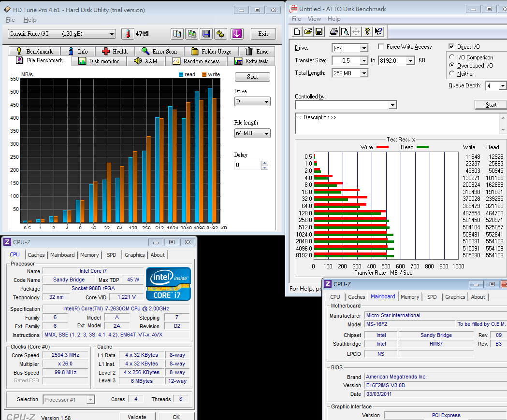Screen dimensions: 507x420
Task: Expand the Corsair Force GT drive dropdown
Action: pyautogui.click(x=112, y=34)
